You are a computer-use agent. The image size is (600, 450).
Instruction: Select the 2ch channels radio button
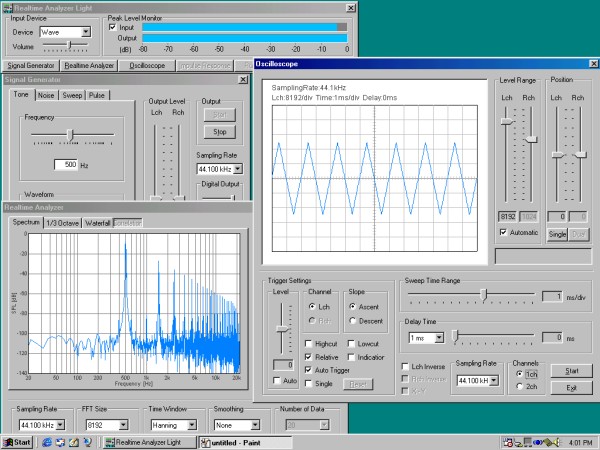pyautogui.click(x=519, y=386)
